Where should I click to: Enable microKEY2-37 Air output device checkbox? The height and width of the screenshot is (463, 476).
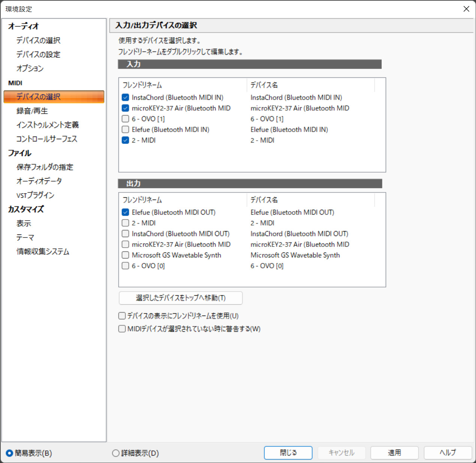point(125,244)
